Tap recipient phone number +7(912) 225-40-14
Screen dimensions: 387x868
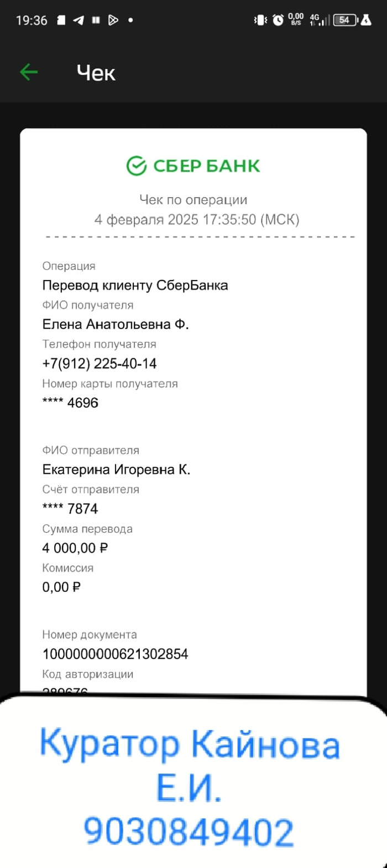pyautogui.click(x=100, y=364)
